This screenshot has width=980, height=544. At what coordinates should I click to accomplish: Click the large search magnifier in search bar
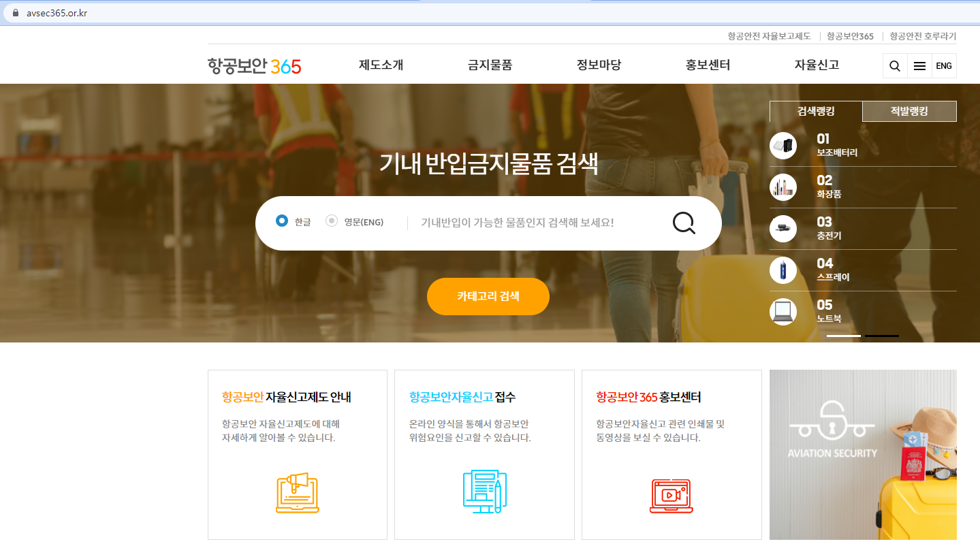tap(684, 223)
